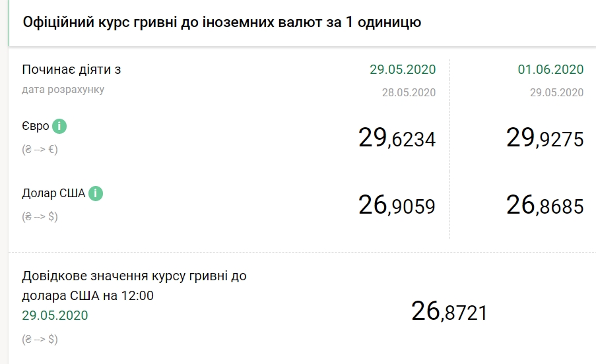Click the gray 29.05.2020 calculation date under 01.06.2020

point(556,92)
